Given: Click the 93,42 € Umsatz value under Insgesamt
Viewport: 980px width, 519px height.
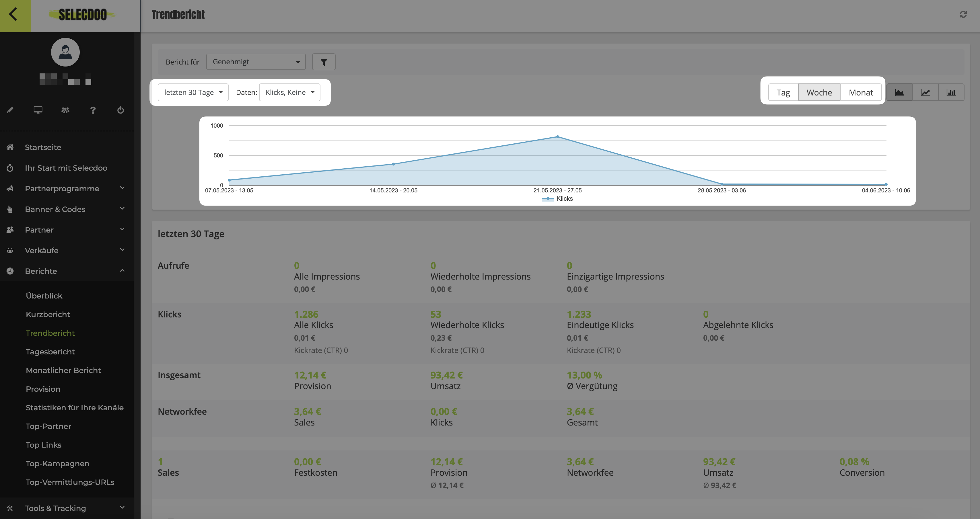Looking at the screenshot, I should pos(446,375).
